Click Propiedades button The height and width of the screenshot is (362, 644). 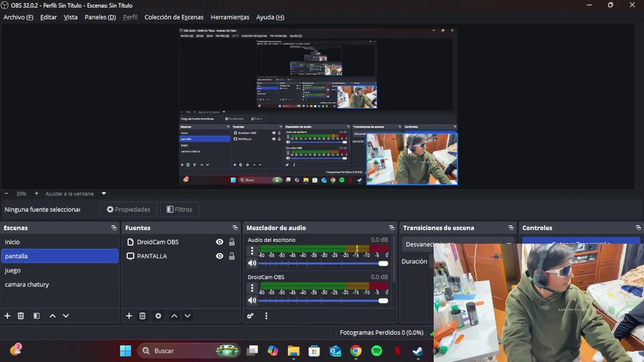pos(129,210)
